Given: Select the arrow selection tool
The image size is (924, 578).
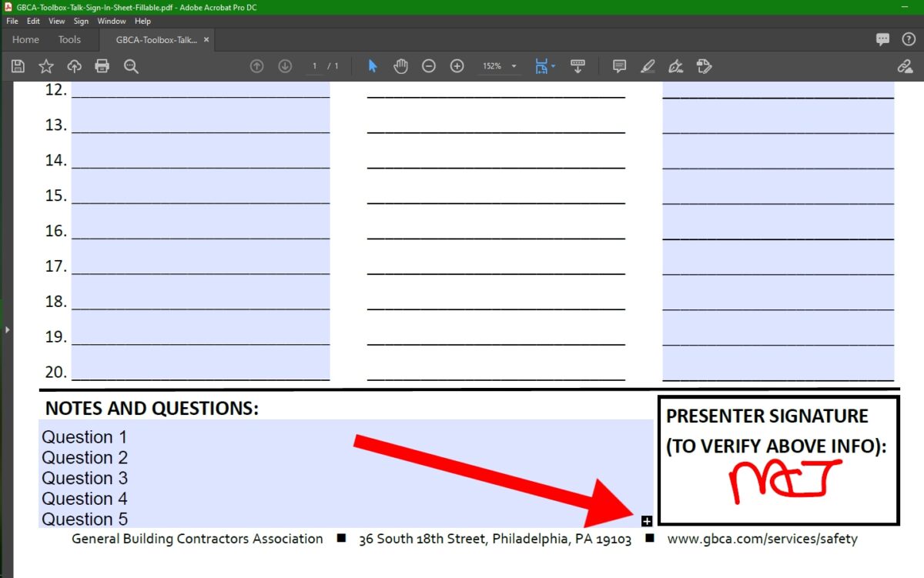Looking at the screenshot, I should click(x=372, y=66).
